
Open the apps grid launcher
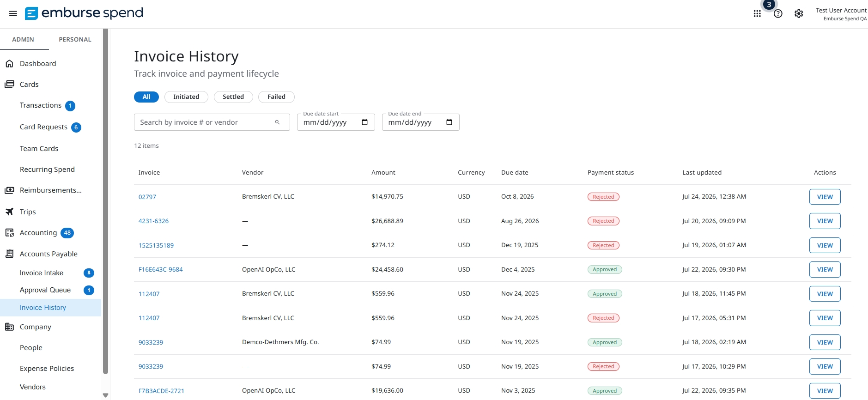coord(757,13)
